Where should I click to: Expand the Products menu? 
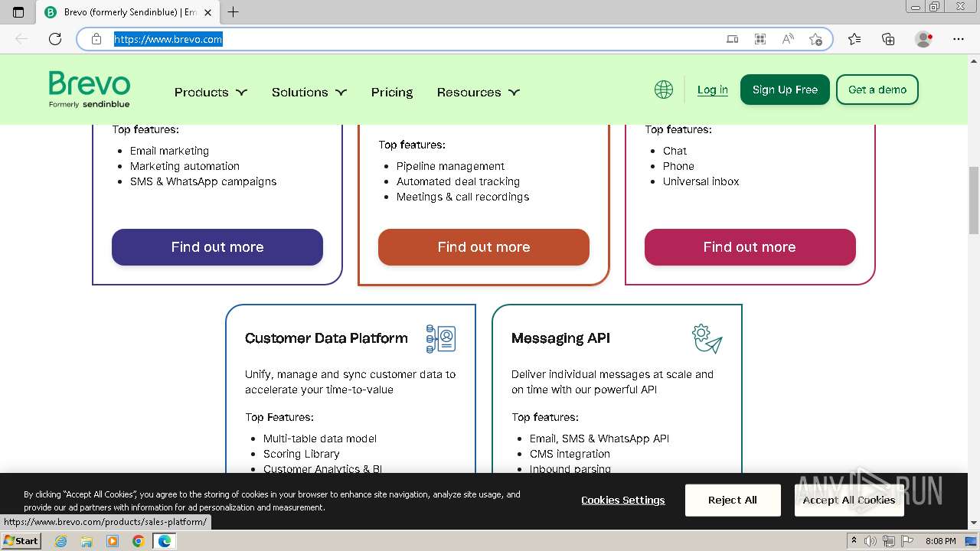coord(211,92)
